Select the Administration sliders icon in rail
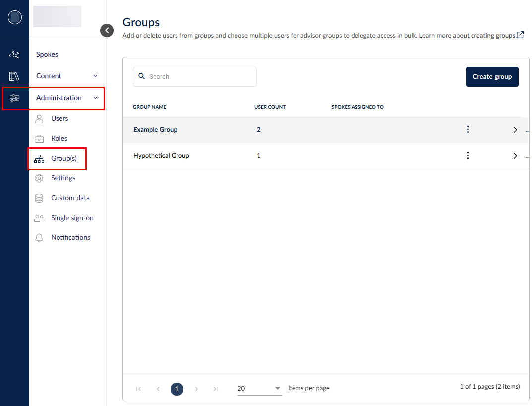 coord(14,98)
